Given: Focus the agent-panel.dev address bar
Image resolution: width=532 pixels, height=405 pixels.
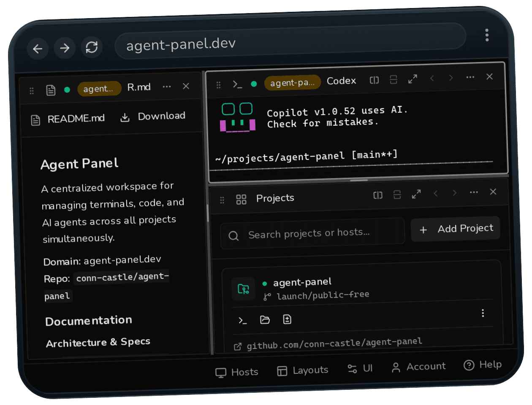Looking at the screenshot, I should pyautogui.click(x=290, y=41).
